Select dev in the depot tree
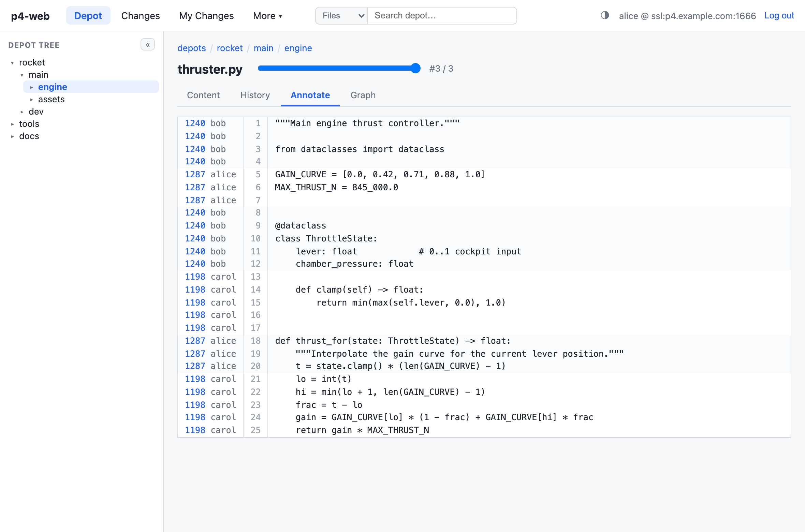Screen dimensions: 805x532 pyautogui.click(x=36, y=112)
